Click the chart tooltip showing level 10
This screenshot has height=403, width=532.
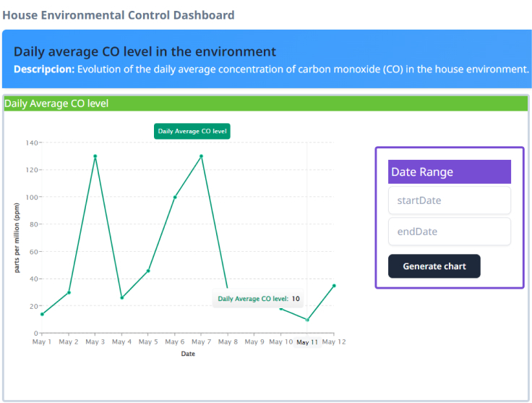tap(258, 298)
